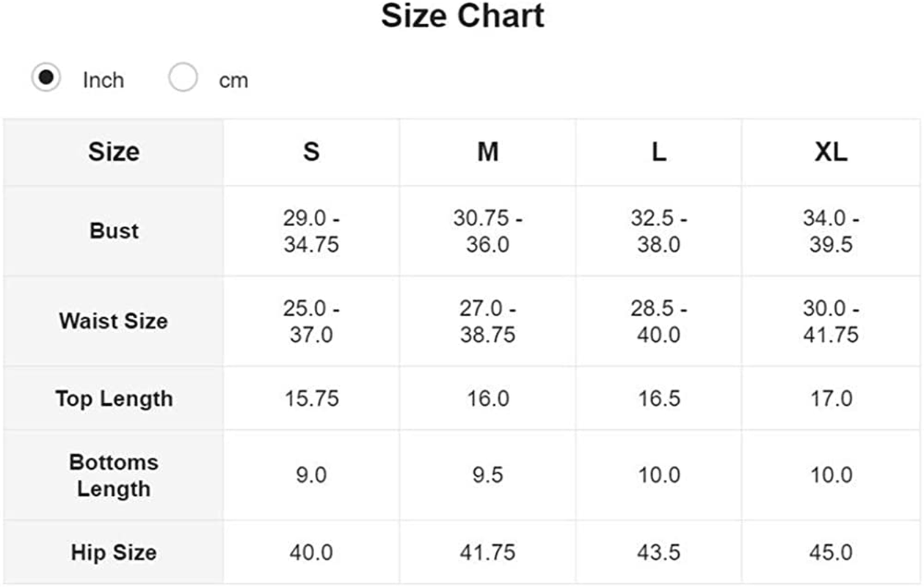Screen dimensions: 924x587
Task: Switch units to cm radio button
Action: [183, 78]
